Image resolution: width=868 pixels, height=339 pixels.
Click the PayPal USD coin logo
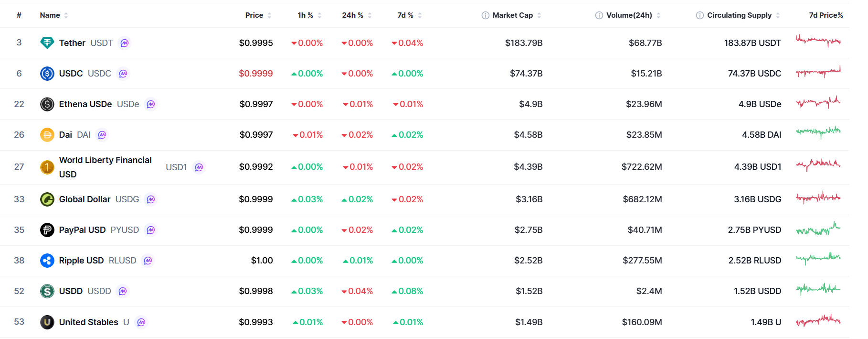point(47,230)
